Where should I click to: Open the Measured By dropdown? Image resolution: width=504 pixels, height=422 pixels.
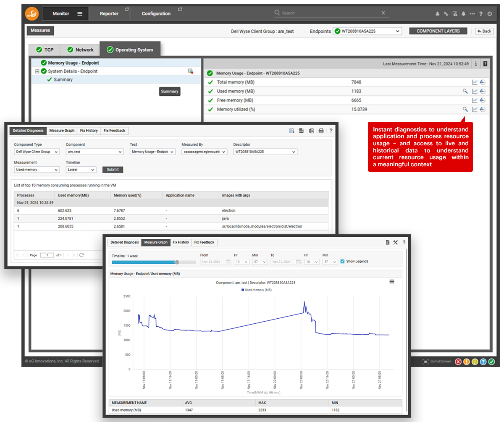[204, 152]
